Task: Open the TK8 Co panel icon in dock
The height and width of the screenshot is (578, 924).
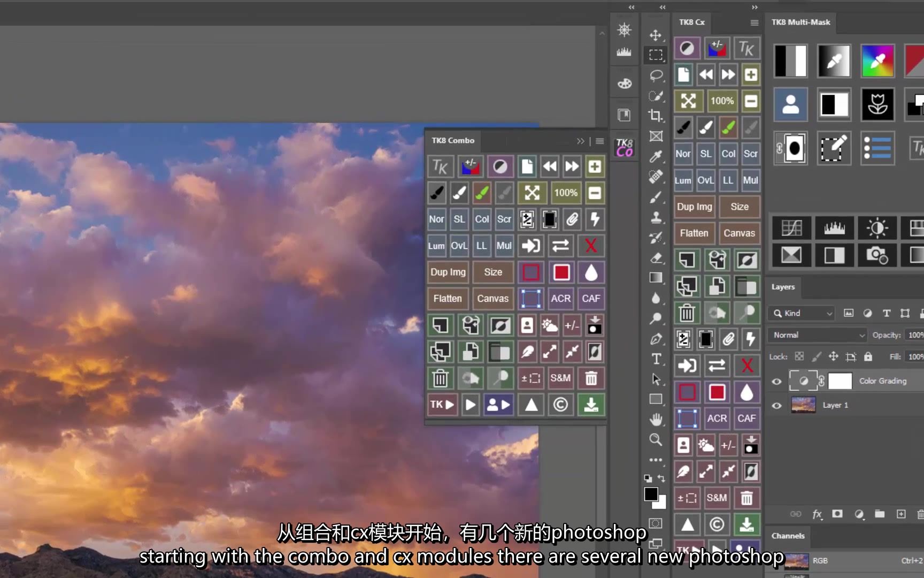Action: [624, 147]
